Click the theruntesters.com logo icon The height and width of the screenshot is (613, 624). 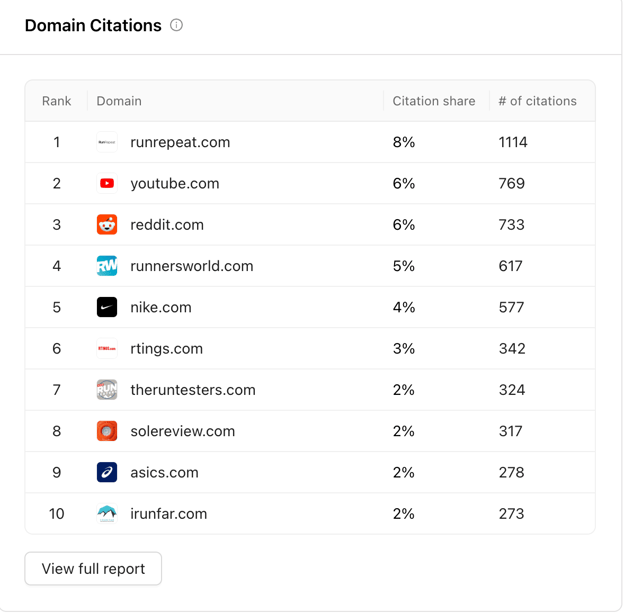point(107,390)
